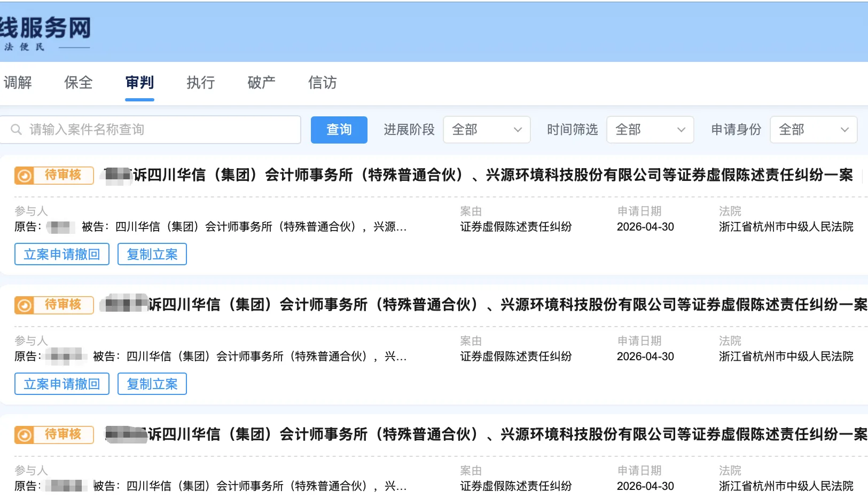Click first case's court 浙江省杭州市中级人民法院
Screen dimensions: 868x499
tap(786, 227)
